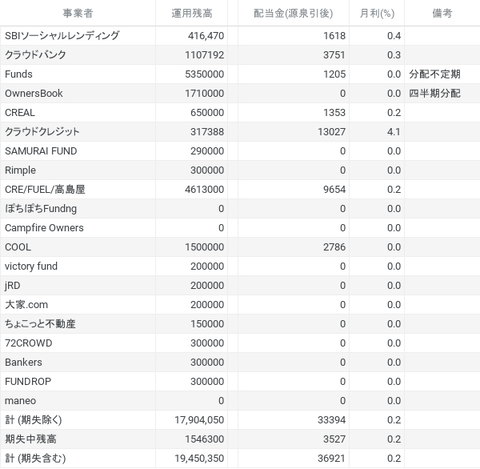Click the dividend value 1618

click(x=334, y=36)
